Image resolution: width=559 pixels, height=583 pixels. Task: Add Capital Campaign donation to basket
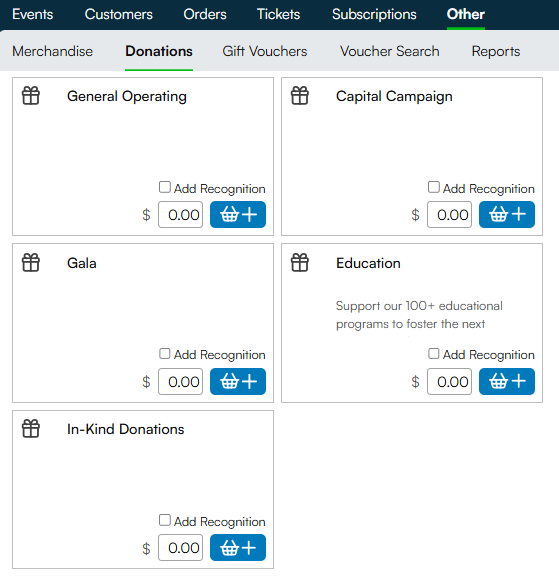click(x=507, y=215)
